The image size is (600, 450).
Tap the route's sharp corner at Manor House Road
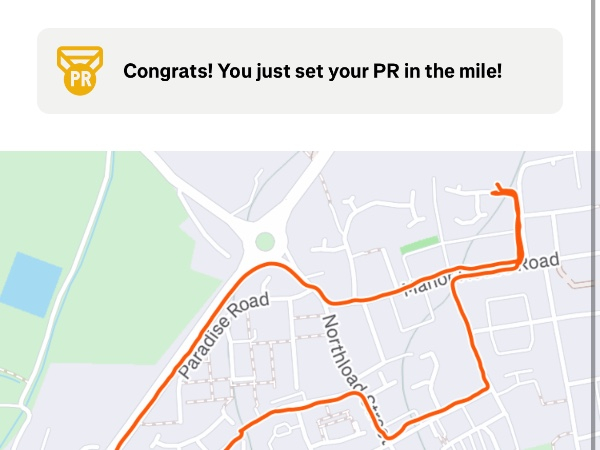tap(519, 263)
